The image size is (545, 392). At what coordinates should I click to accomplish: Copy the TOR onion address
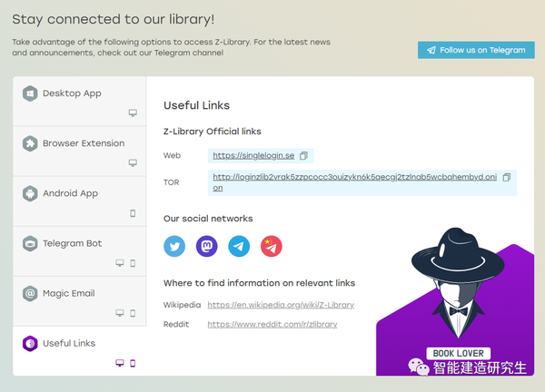(507, 177)
